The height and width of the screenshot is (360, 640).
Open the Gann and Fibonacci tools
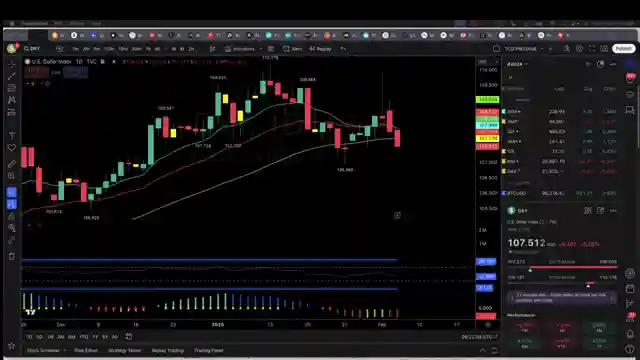[11, 88]
